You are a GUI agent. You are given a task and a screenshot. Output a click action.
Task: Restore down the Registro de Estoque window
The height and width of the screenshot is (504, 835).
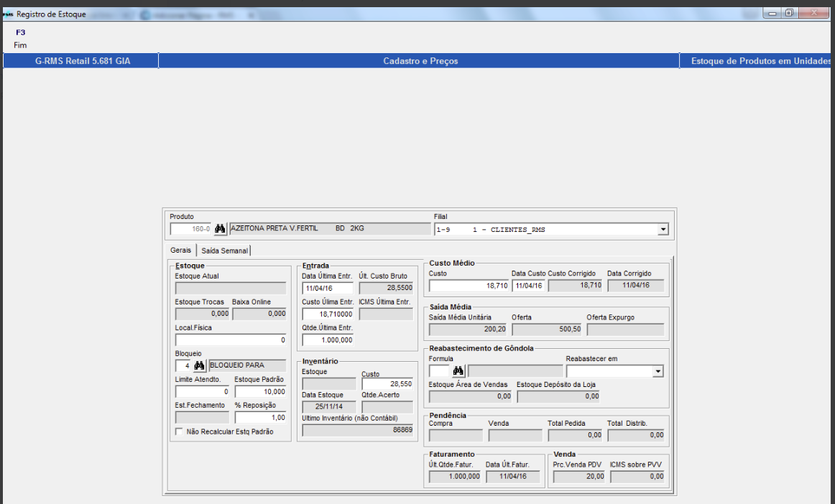pos(789,13)
